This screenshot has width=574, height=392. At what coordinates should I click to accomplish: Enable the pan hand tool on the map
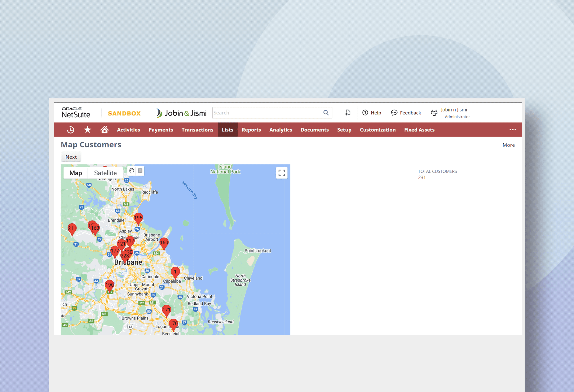click(x=131, y=170)
